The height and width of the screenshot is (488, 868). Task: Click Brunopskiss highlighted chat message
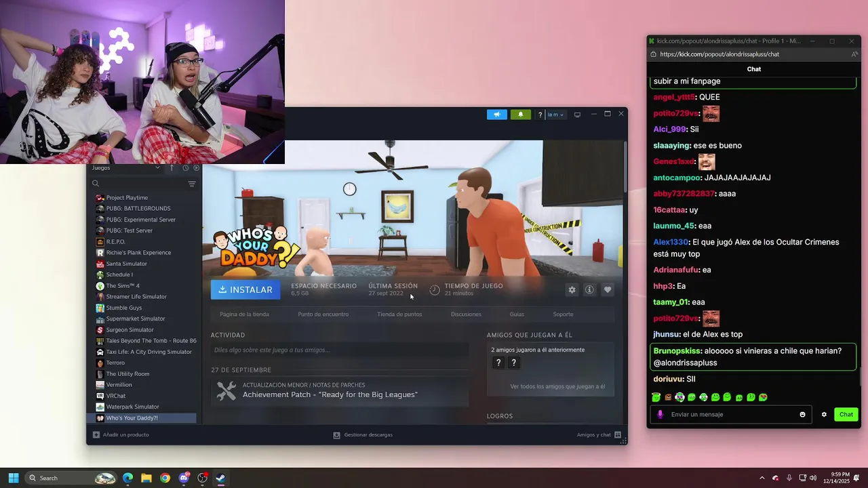tap(753, 357)
